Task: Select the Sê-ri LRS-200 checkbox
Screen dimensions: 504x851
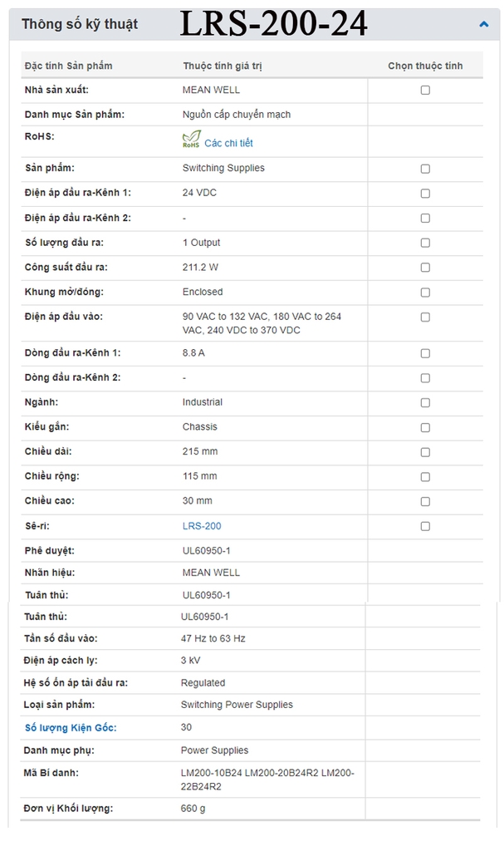Action: tap(425, 526)
